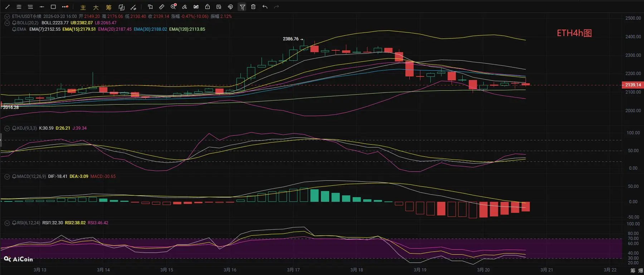Screen dimensions: 644x275
Task: Open EMA indicator settings label
Action: 21,29
